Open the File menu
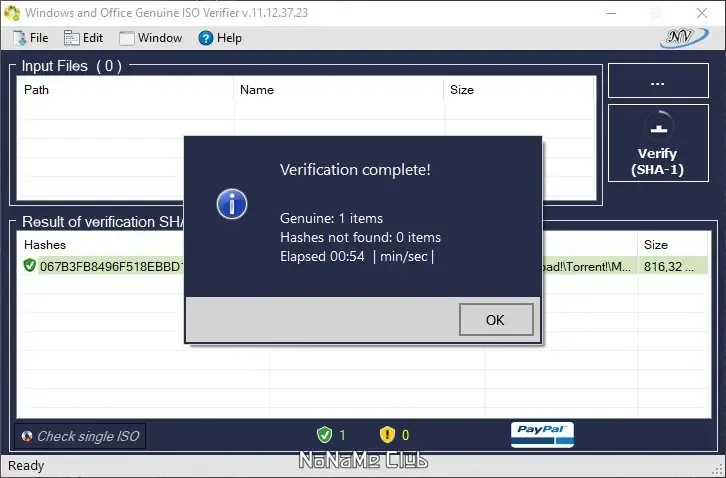The image size is (726, 478). point(31,38)
